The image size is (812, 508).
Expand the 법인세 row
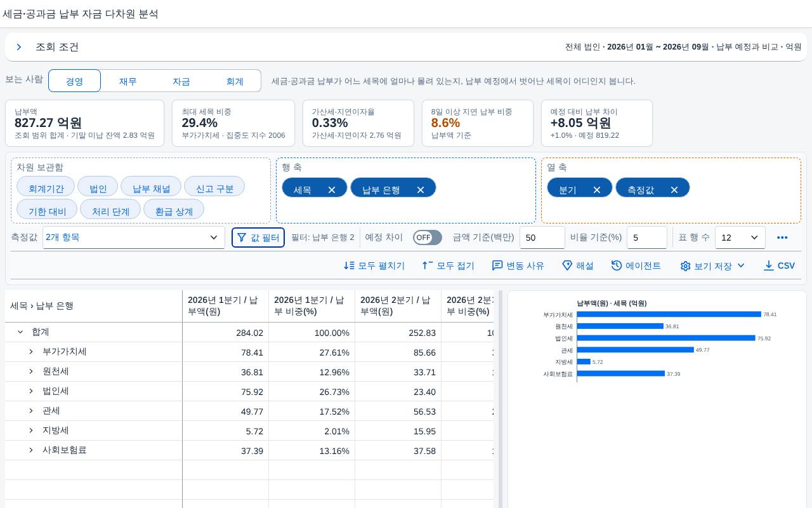pos(31,391)
